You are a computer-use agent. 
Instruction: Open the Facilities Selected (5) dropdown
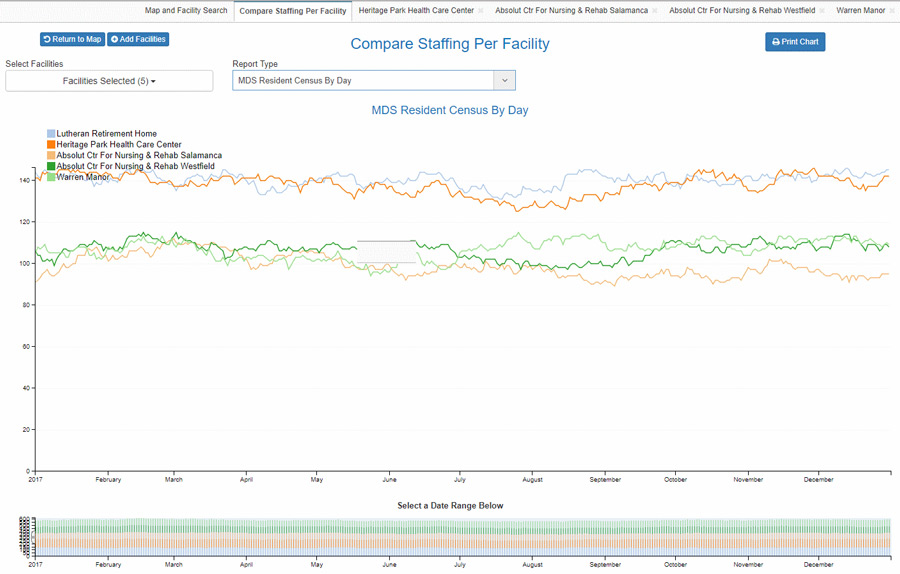click(109, 81)
